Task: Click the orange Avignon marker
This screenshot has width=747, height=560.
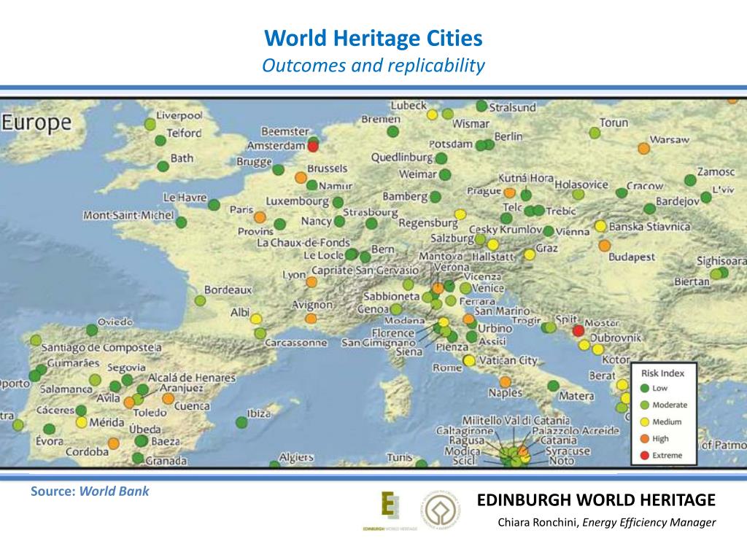Action: [x=311, y=319]
